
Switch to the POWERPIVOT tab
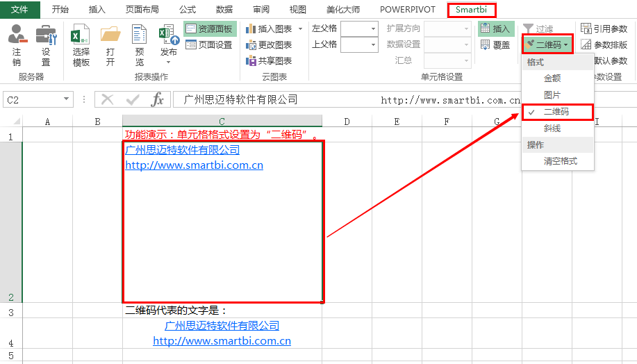408,9
